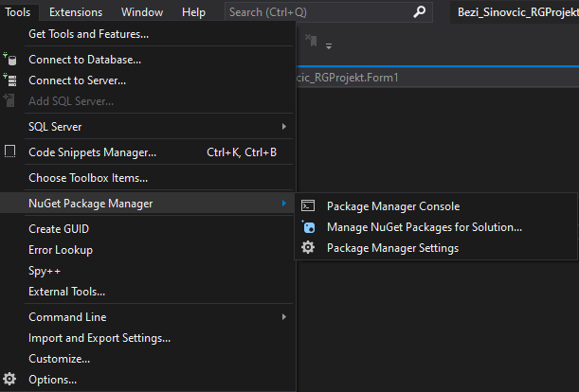The height and width of the screenshot is (392, 579).
Task: Open the Extensions menu
Action: pos(76,12)
